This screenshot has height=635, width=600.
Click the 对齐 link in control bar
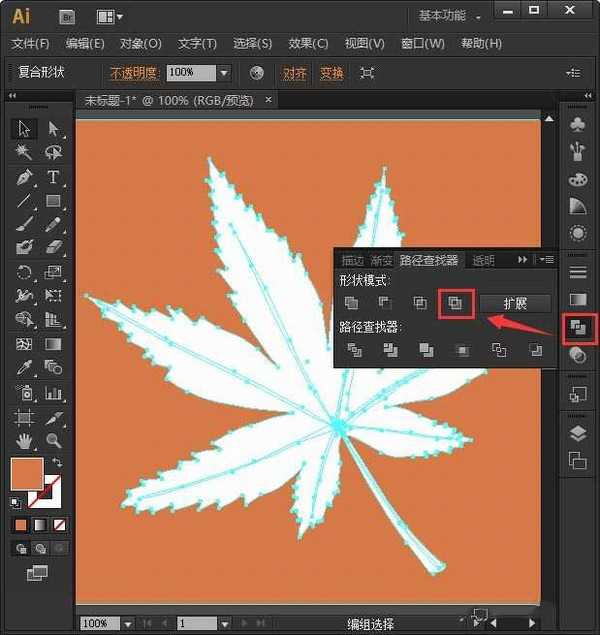click(294, 73)
